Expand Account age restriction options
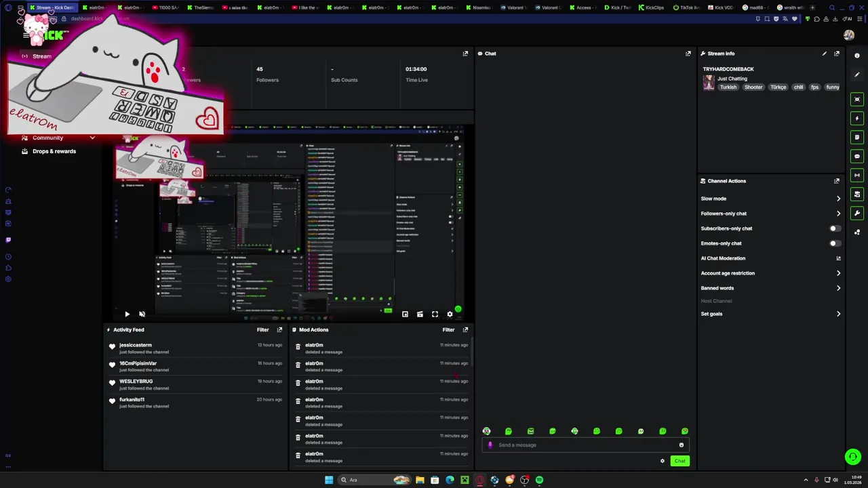868x488 pixels. coord(838,273)
